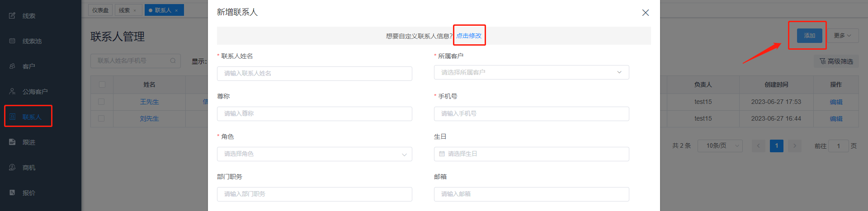
Task: Check the row checkbox for 刘先生
Action: 101,118
